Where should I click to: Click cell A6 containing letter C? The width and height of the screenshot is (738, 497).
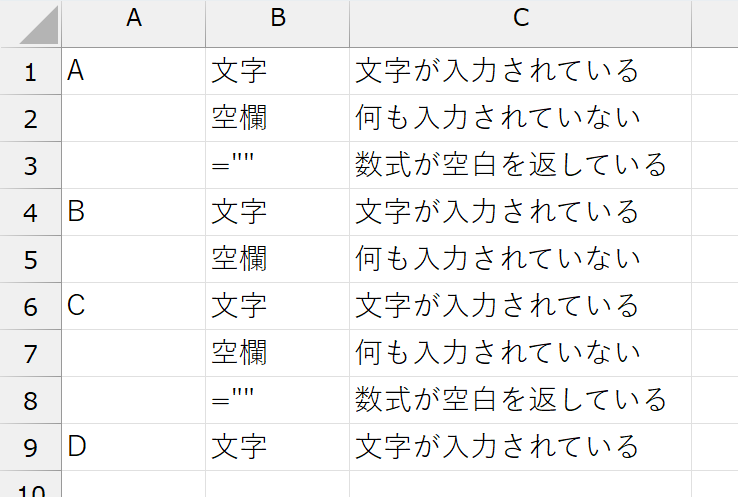[133, 307]
